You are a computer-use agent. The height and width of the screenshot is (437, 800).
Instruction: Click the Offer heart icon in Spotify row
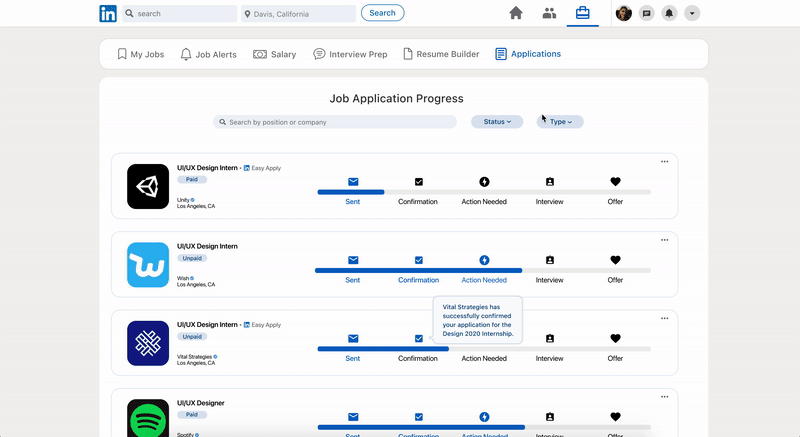tap(615, 417)
